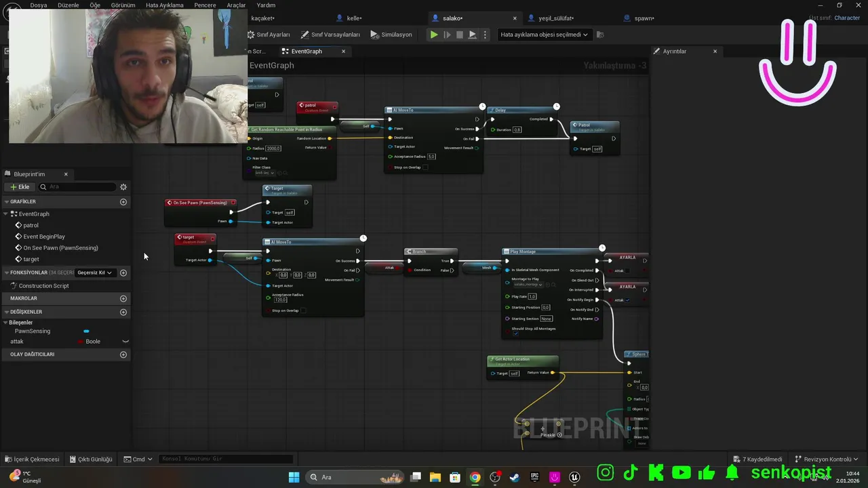The width and height of the screenshot is (868, 488).
Task: Open the Araçlar menu
Action: [x=236, y=5]
